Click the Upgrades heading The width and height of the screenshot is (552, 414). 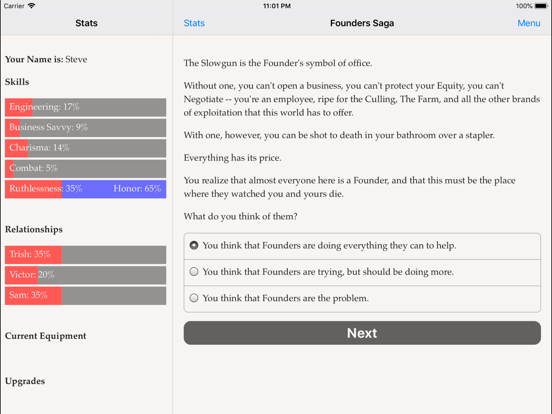point(25,381)
